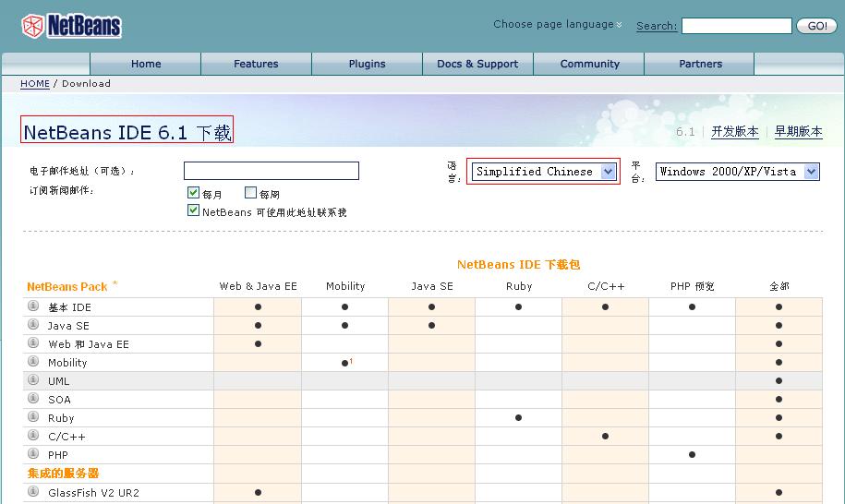
Task: Click the HOME breadcrumb link
Action: pyautogui.click(x=35, y=83)
